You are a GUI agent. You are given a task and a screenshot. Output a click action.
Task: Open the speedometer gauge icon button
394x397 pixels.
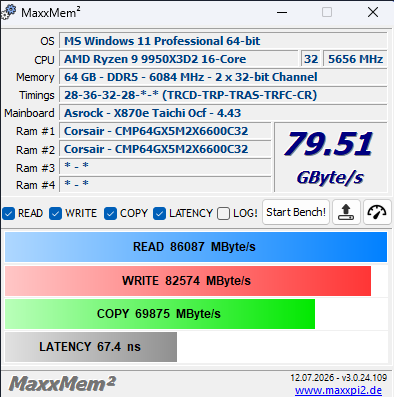[x=377, y=212]
